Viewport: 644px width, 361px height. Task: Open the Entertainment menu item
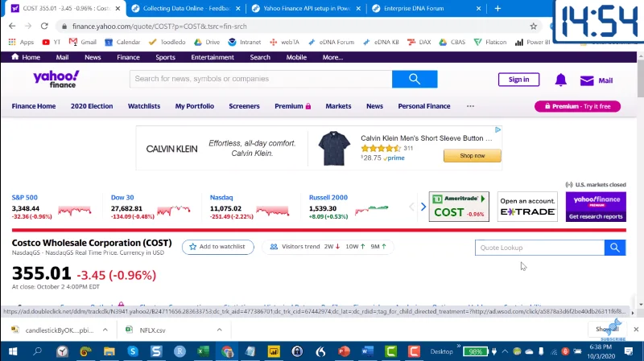213,57
